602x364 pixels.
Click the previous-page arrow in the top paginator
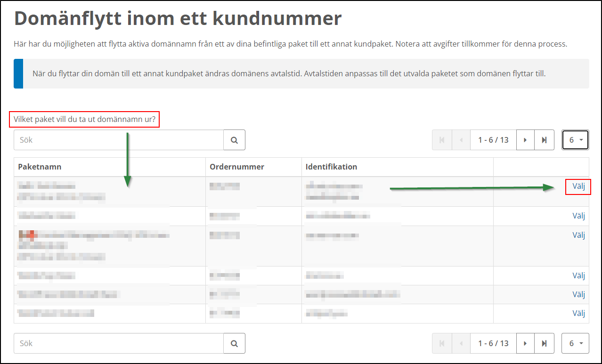tap(460, 140)
